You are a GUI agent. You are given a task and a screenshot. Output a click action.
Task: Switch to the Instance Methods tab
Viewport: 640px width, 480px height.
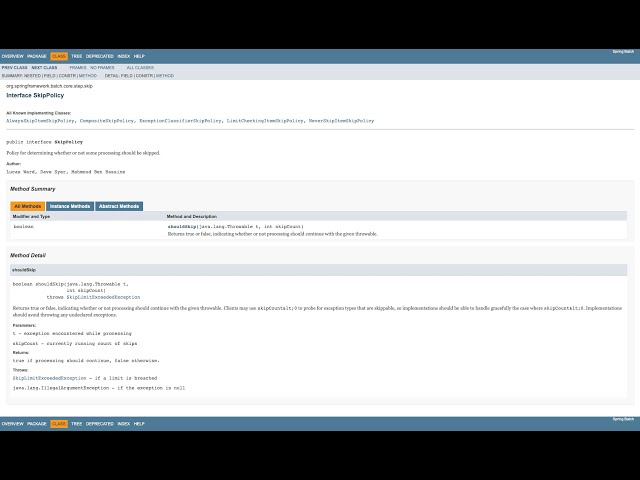[x=70, y=207]
